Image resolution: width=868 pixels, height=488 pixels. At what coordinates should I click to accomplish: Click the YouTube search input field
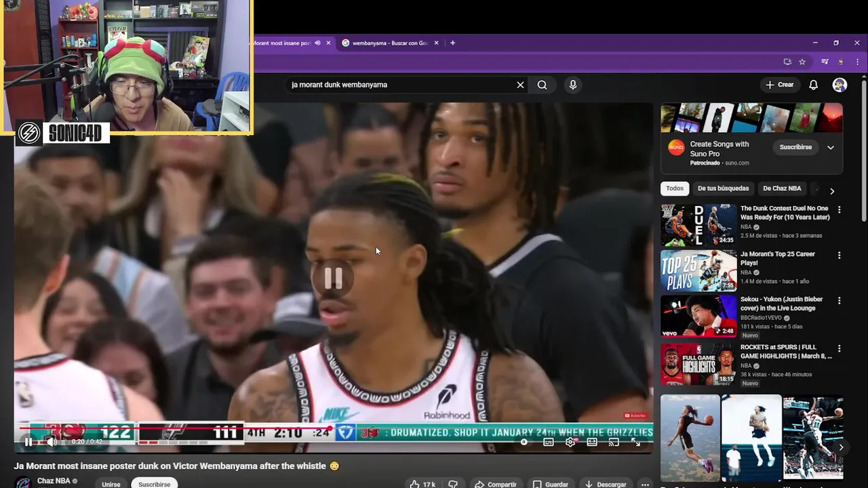click(400, 85)
